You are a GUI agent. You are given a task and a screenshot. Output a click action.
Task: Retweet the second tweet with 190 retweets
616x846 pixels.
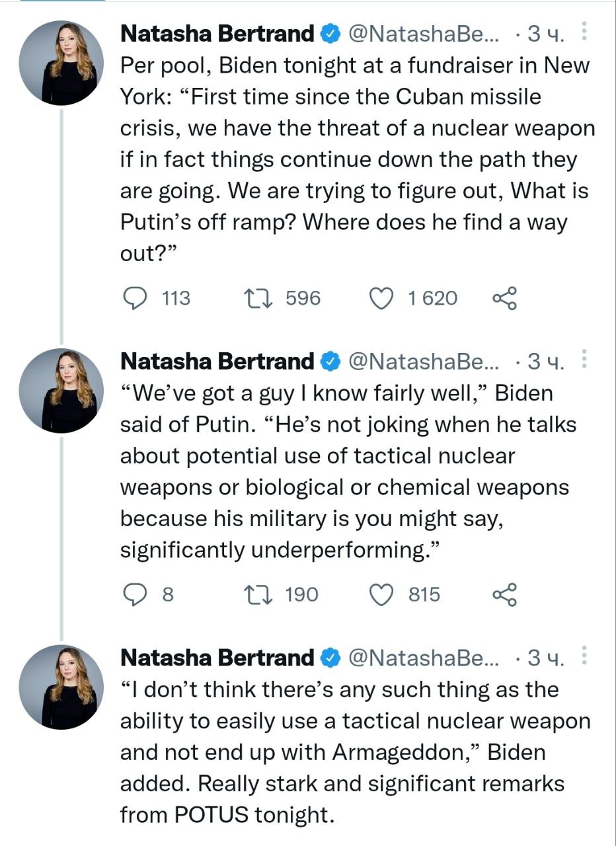click(x=254, y=595)
